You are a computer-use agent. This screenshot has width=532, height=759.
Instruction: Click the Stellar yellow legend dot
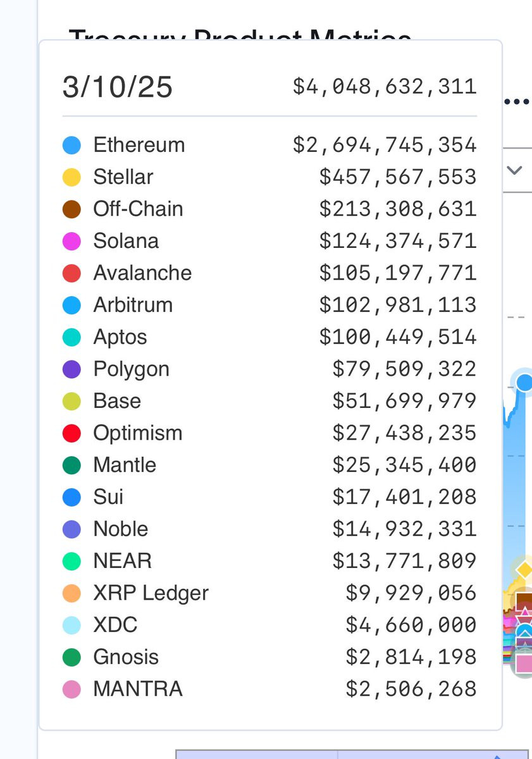[72, 178]
